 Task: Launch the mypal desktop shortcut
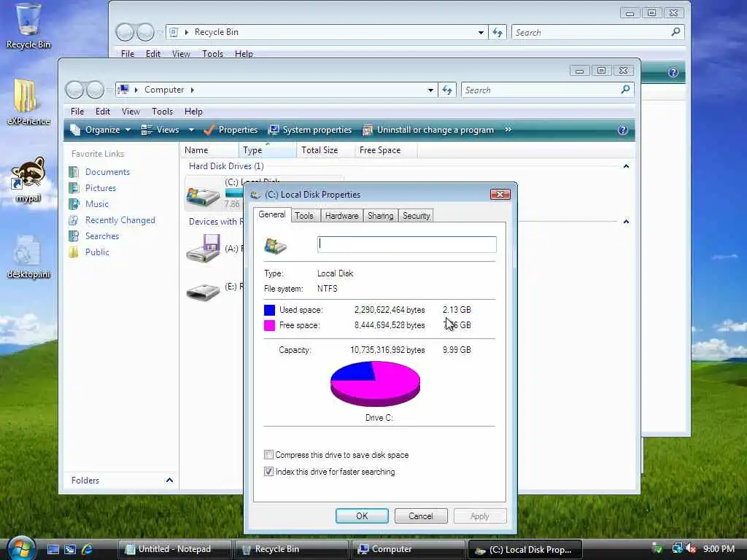(28, 179)
